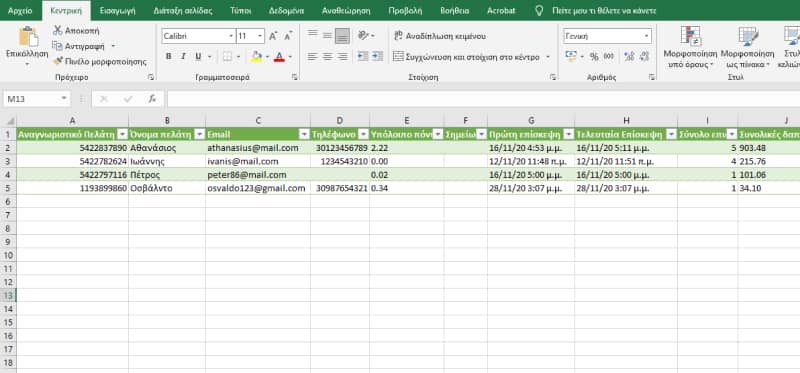Open Μορφοποίηση υπό όρους conditional formatting
This screenshot has height=373, width=800.
690,48
